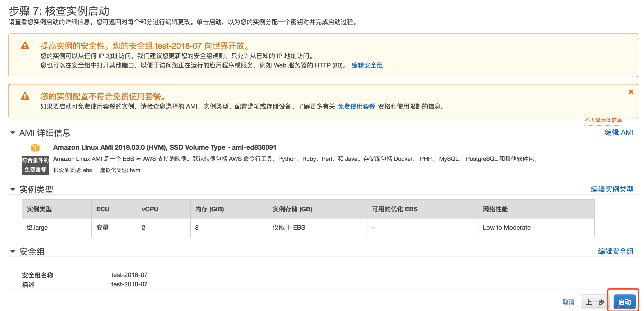Click the Low to Moderate cell
The width and height of the screenshot is (644, 311).
point(536,227)
